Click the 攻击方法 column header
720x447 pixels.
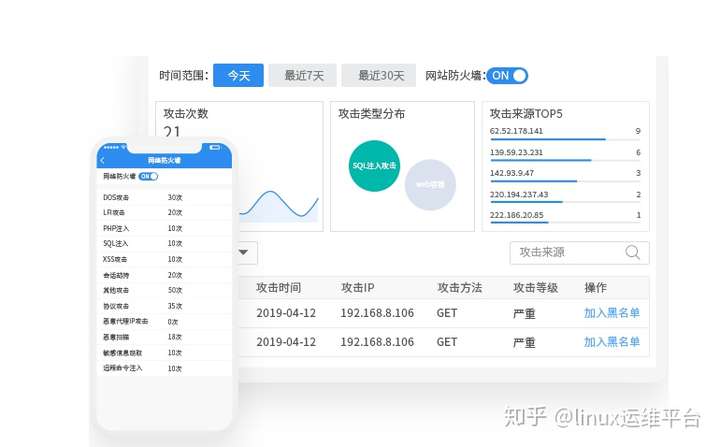coord(459,288)
